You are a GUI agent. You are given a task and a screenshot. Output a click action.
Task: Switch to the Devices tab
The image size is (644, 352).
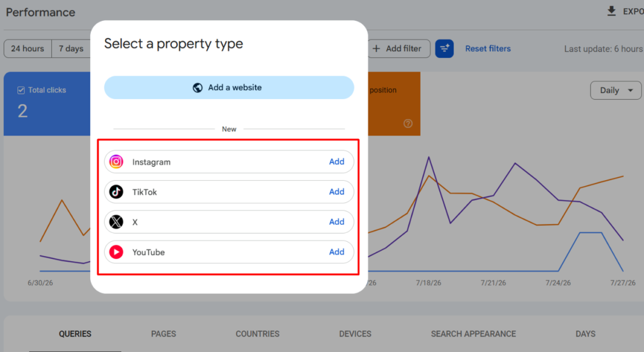[355, 334]
